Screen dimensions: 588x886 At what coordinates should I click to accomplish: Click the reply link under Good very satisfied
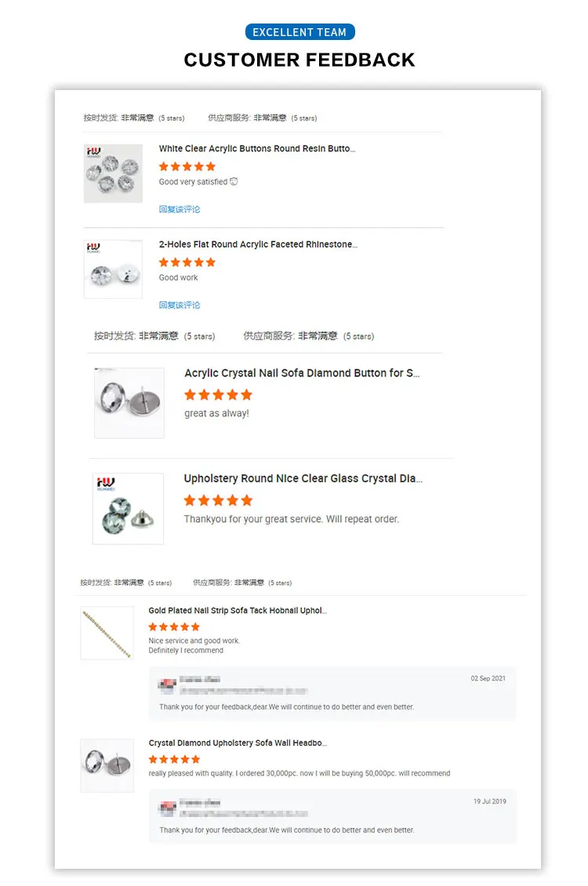click(x=180, y=209)
